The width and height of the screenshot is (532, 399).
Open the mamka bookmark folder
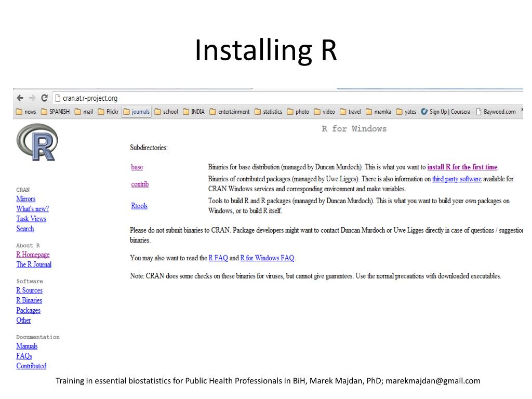coord(378,112)
